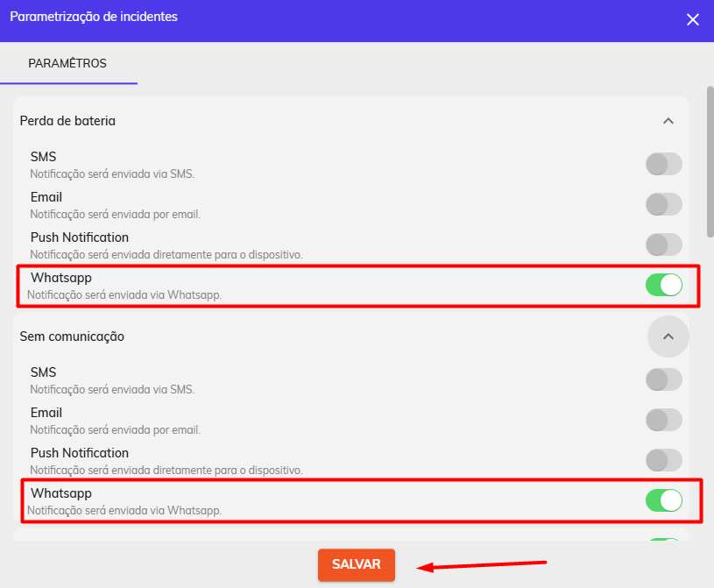Enable SMS toggle under Sem comunicação

click(664, 379)
